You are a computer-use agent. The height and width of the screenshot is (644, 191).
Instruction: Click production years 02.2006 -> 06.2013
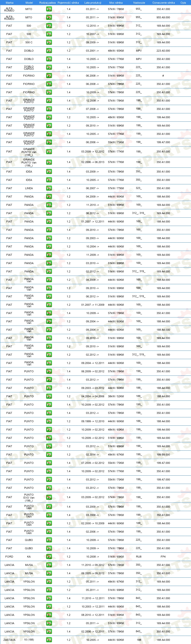pos(93,162)
